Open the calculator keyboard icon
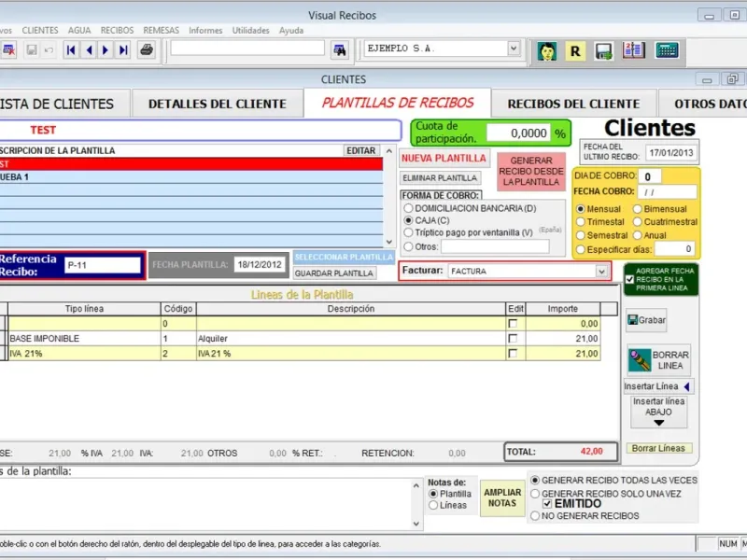 coord(667,50)
